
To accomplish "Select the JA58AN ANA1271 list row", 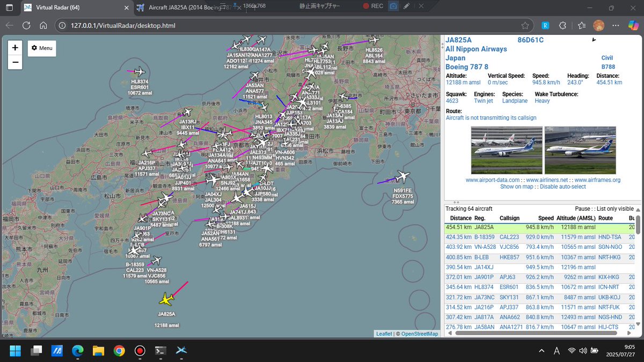I will [x=539, y=327].
